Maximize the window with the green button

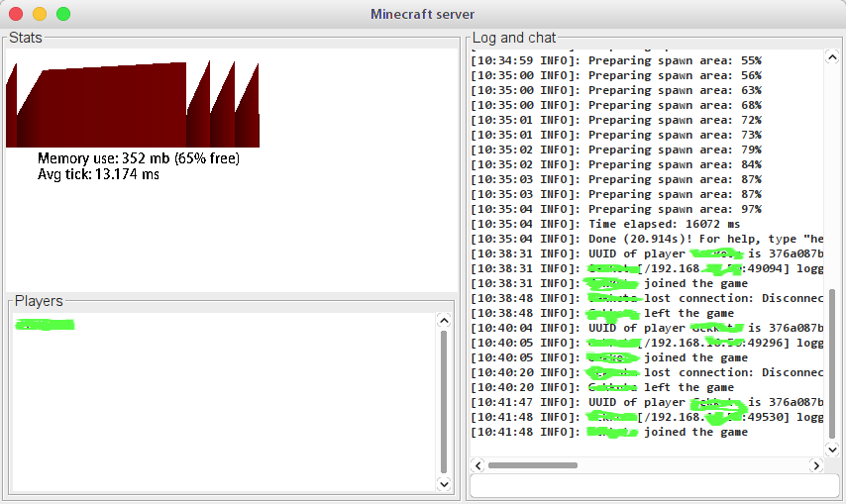(x=63, y=14)
